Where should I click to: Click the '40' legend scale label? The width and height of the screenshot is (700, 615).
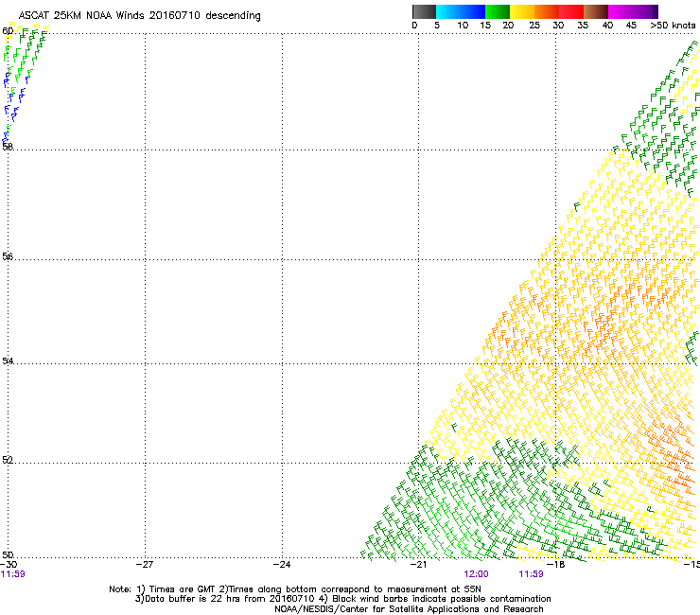click(x=607, y=26)
